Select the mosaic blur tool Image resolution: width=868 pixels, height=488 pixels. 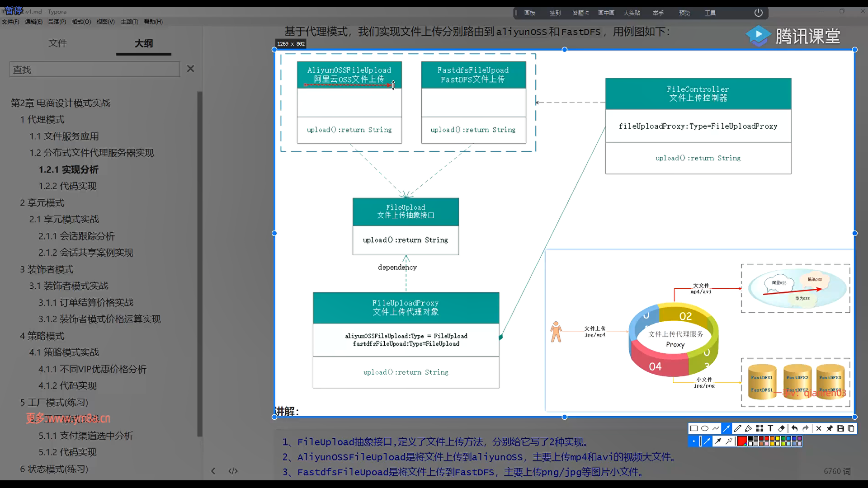click(x=759, y=428)
